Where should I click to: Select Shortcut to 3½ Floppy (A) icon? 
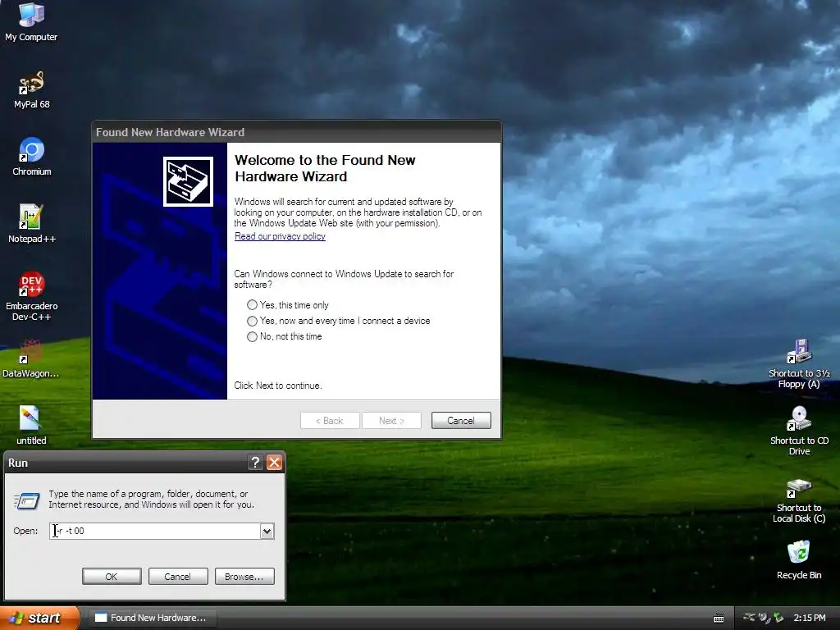[x=799, y=363]
